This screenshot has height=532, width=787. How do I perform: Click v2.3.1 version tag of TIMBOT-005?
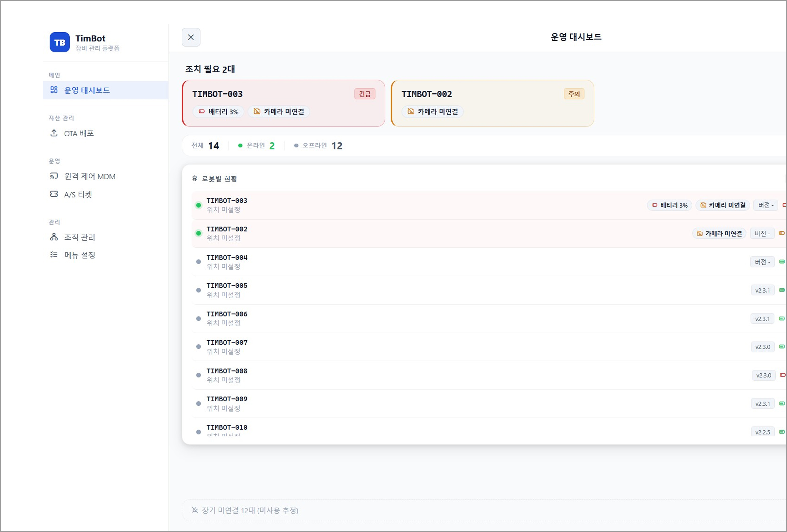(763, 290)
